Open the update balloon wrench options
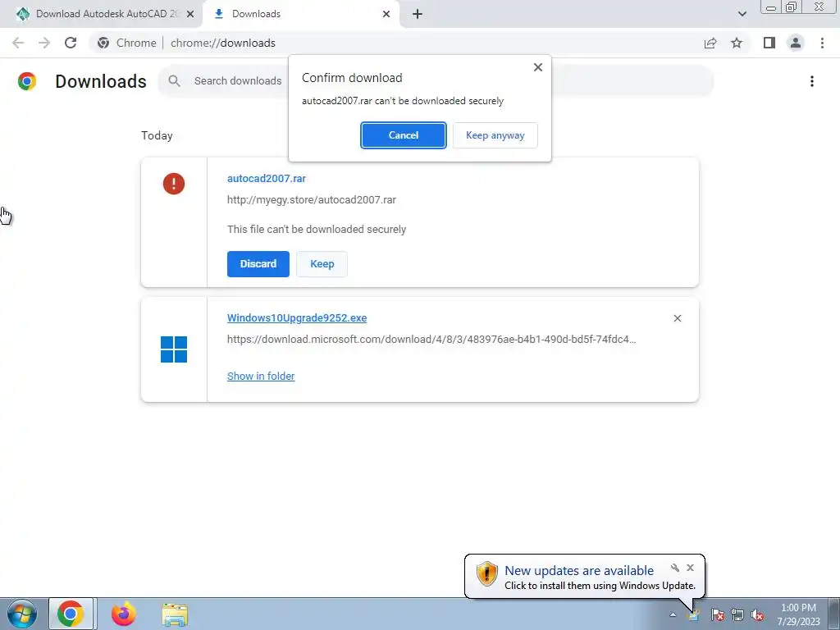 tap(675, 568)
